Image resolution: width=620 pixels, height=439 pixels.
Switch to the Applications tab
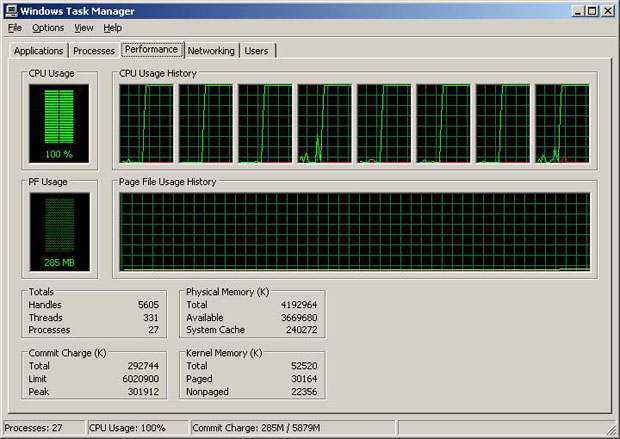point(39,51)
